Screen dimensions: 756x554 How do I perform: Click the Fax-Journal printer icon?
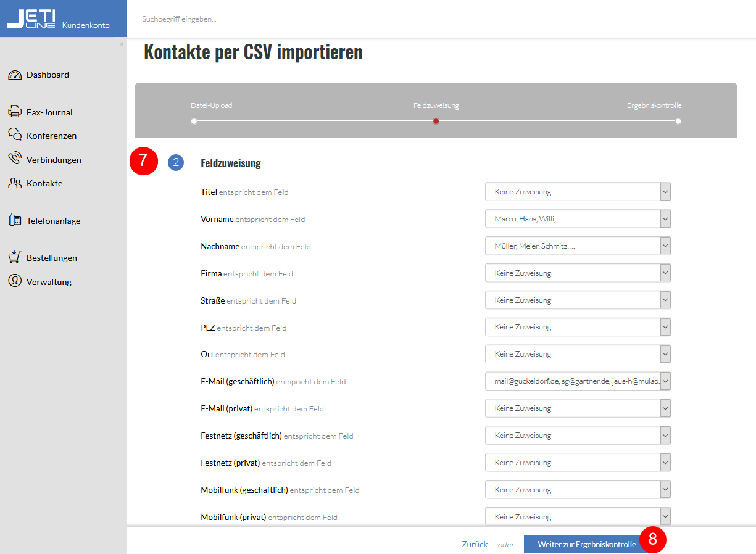15,112
